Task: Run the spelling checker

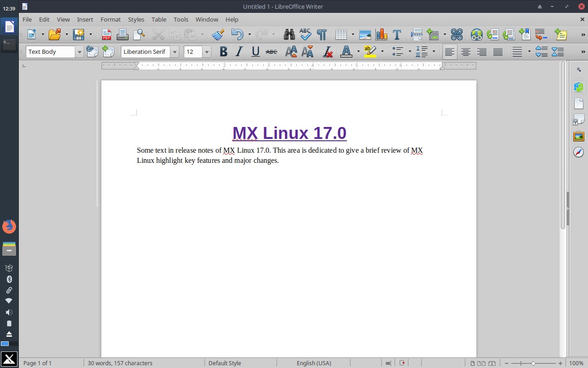Action: coord(305,34)
